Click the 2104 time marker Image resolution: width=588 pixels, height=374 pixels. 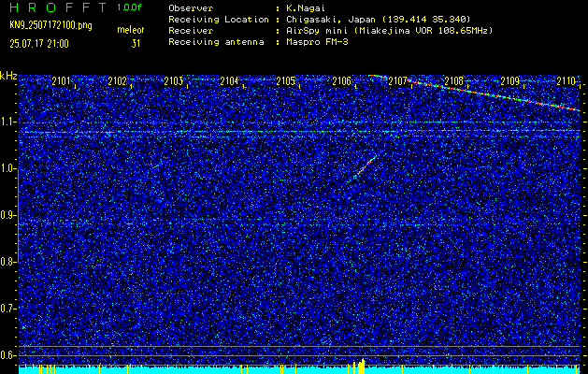229,80
